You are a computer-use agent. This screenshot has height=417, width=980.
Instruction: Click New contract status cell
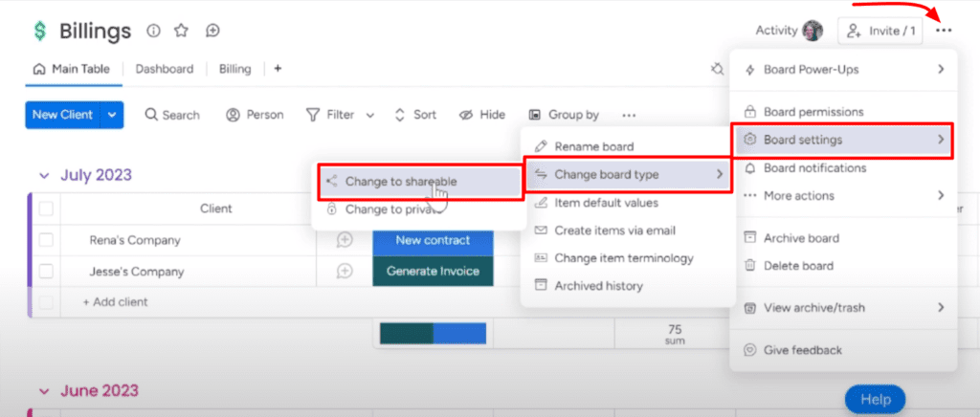[434, 240]
